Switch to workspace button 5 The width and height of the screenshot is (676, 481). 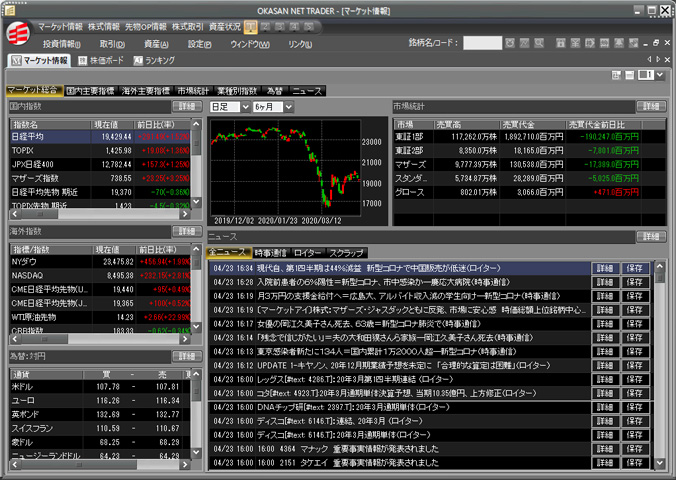(309, 27)
